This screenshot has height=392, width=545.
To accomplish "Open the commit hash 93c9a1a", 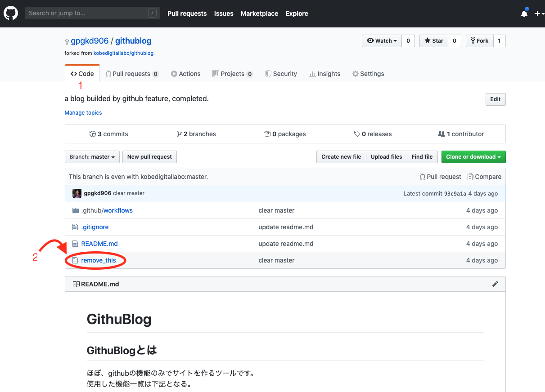I will tap(455, 194).
